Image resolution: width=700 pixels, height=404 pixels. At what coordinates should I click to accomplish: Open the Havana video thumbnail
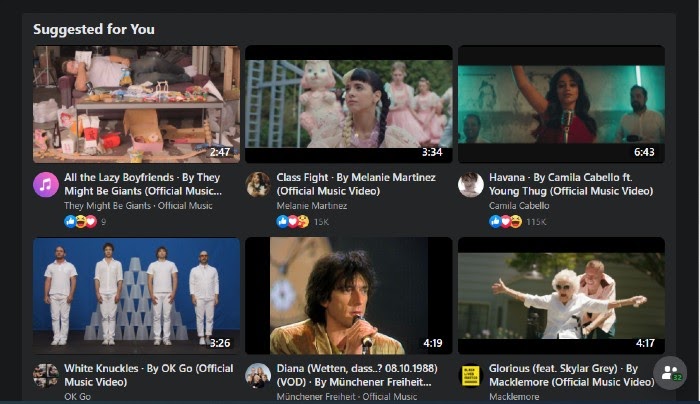561,104
